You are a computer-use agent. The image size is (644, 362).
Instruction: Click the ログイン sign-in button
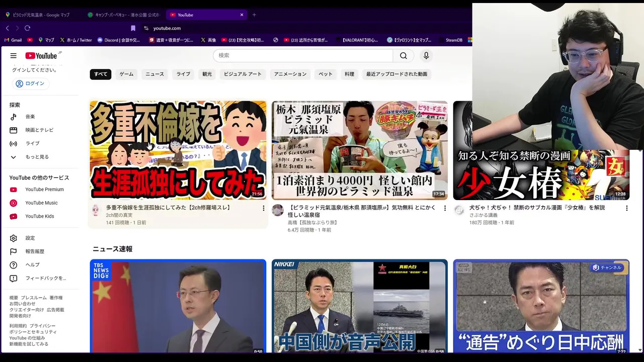[x=30, y=83]
